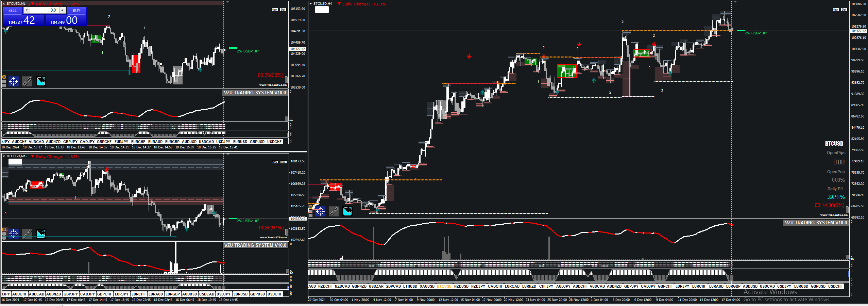
Task: Switch to USDZAR symbol in H4 chart row
Action: point(376,286)
